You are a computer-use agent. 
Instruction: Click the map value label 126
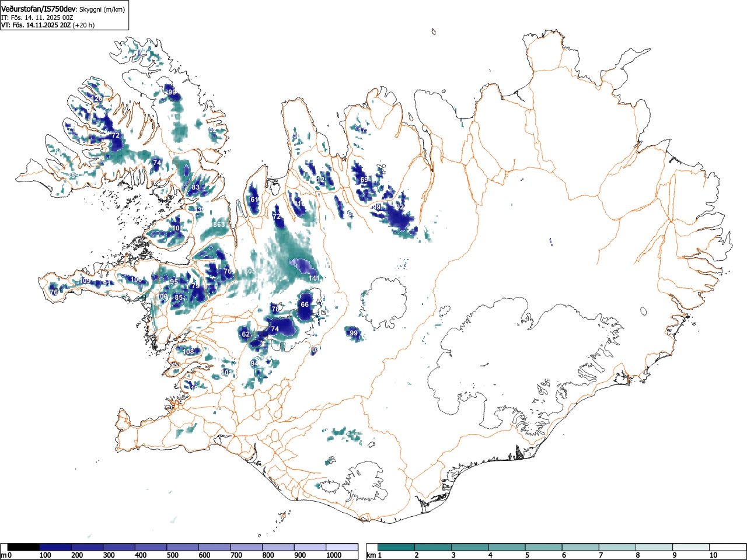[97, 99]
